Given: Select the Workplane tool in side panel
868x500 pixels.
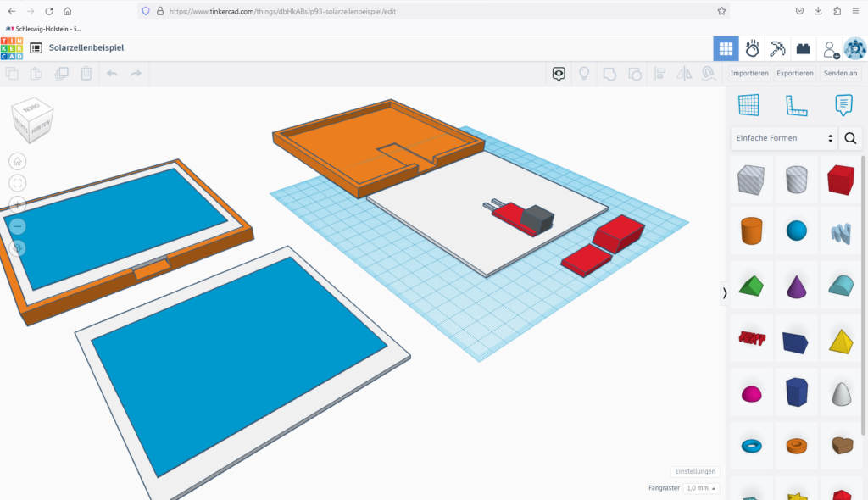Looking at the screenshot, I should pyautogui.click(x=748, y=105).
